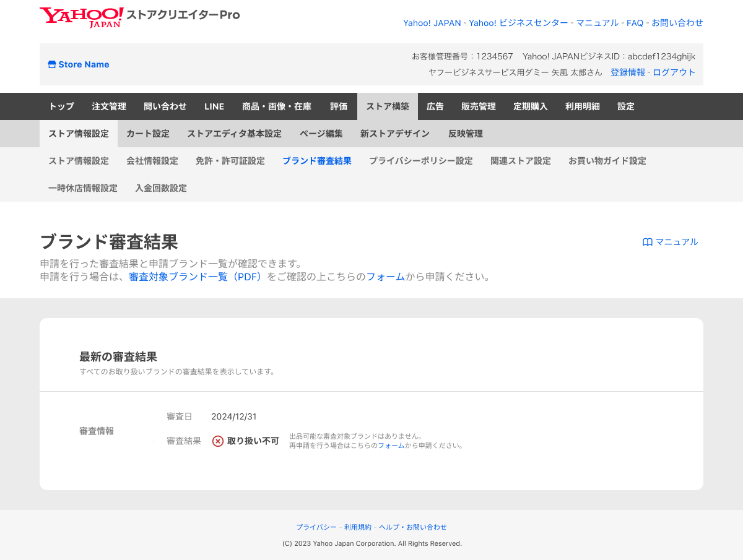Viewport: 743px width, 560px height.
Task: Click the red X 取り扱い不可 status icon
Action: pyautogui.click(x=218, y=441)
